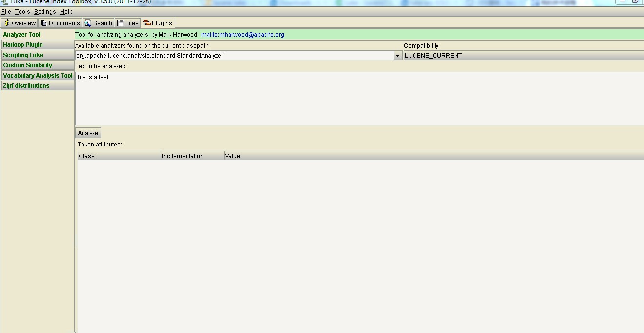Click the sidebar split pane divider handle
The width and height of the screenshot is (644, 333).
pyautogui.click(x=76, y=240)
